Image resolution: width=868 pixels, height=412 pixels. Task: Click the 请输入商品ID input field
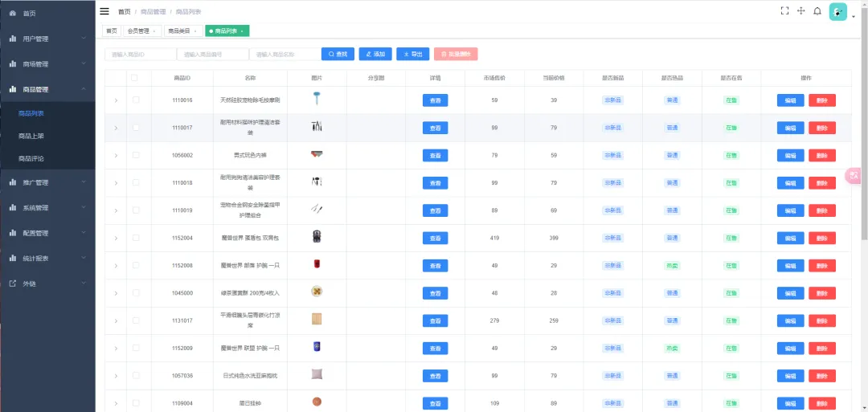[140, 54]
